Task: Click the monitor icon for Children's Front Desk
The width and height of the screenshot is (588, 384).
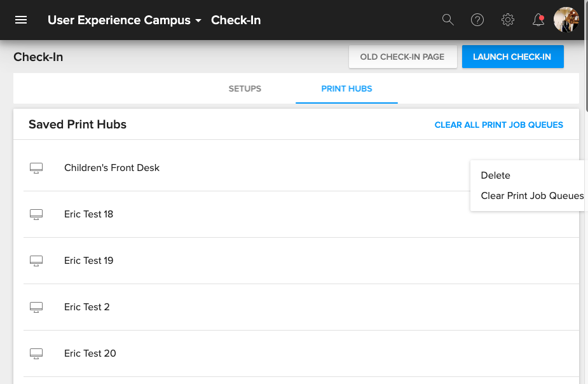Action: pos(36,168)
